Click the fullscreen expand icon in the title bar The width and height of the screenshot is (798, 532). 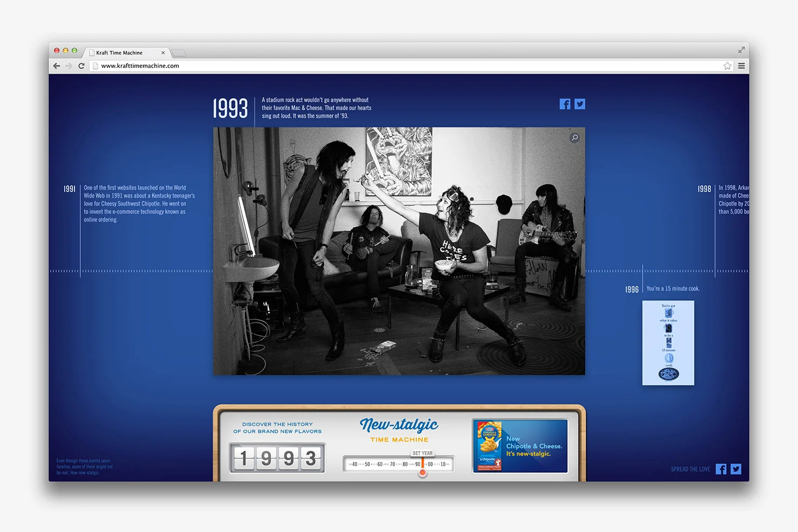point(741,50)
